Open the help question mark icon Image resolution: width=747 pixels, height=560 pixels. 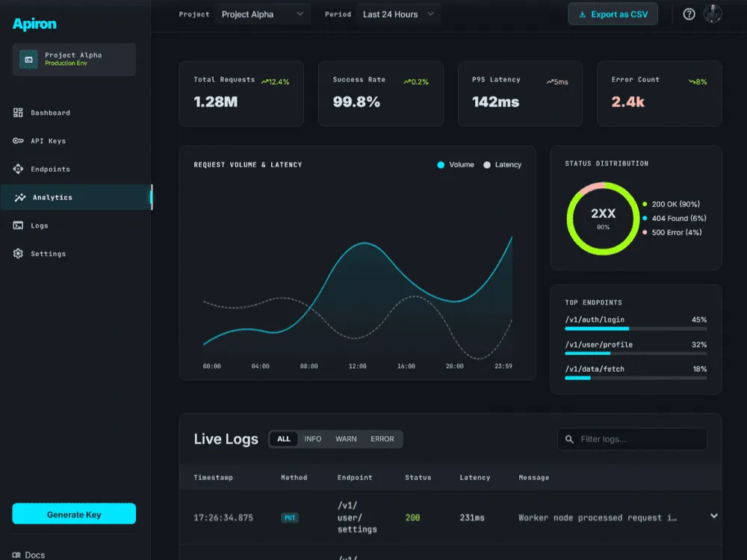coord(689,14)
